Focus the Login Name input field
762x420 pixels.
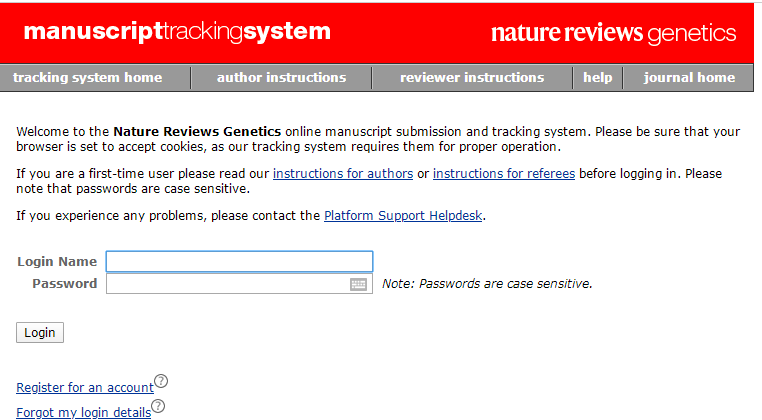click(x=239, y=262)
